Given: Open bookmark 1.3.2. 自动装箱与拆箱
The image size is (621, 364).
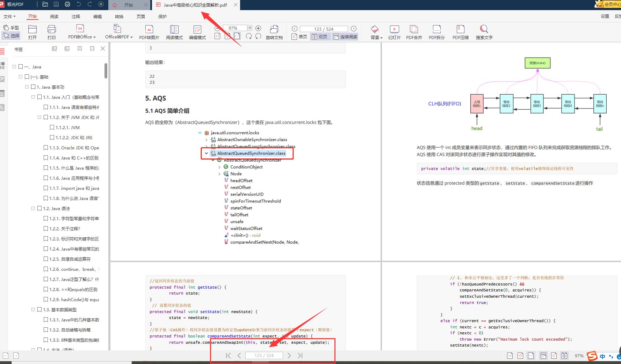Looking at the screenshot, I should click(x=67, y=330).
